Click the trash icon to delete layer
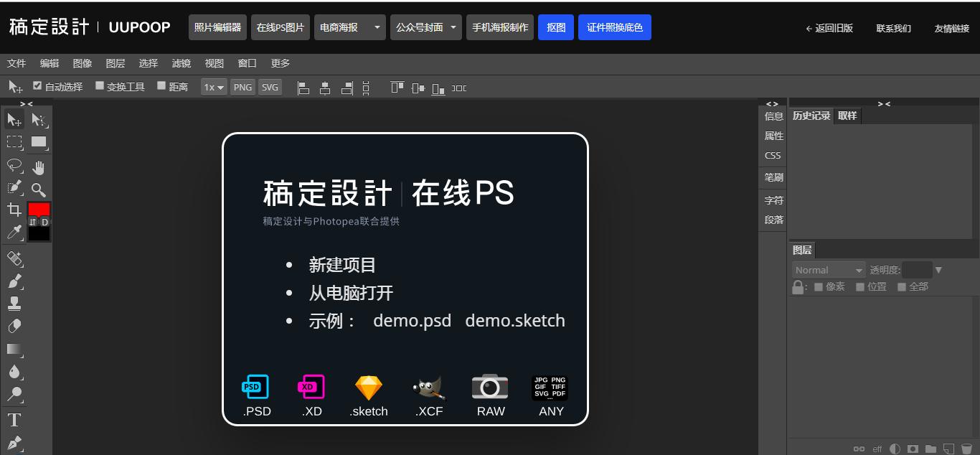 click(x=966, y=447)
